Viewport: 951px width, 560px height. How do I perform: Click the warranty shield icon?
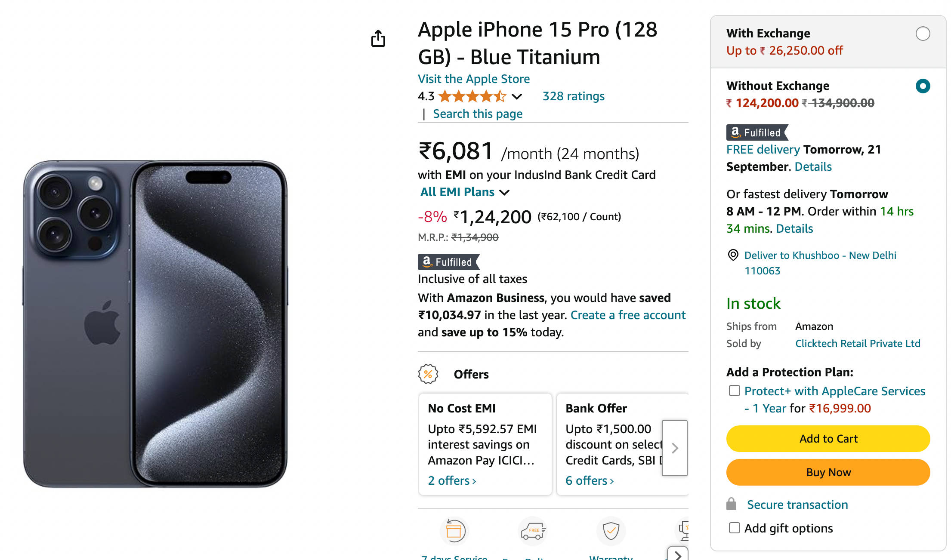click(611, 531)
